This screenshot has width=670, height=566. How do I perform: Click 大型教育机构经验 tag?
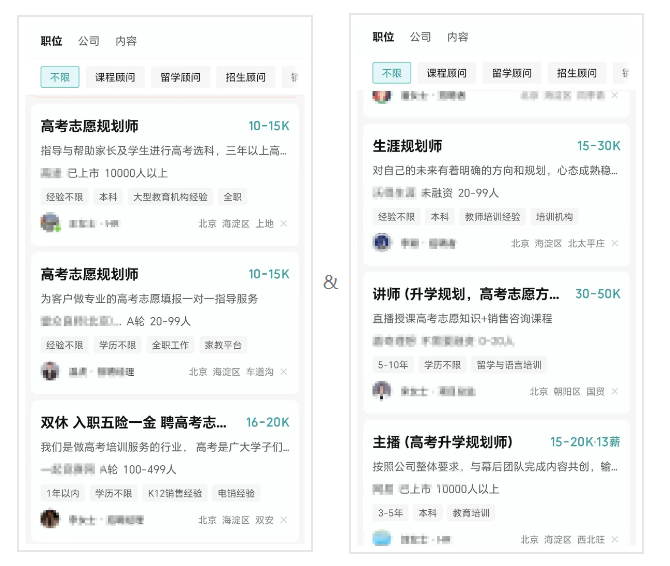(x=170, y=197)
